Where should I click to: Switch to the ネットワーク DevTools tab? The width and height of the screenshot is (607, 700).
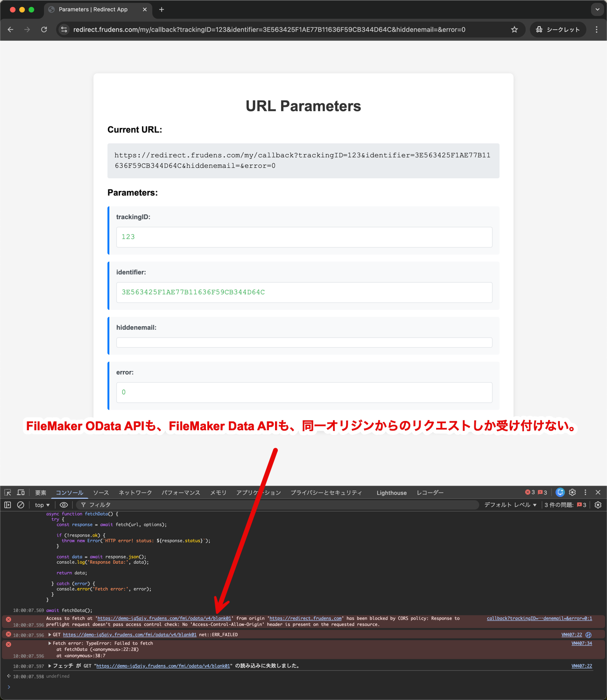135,493
